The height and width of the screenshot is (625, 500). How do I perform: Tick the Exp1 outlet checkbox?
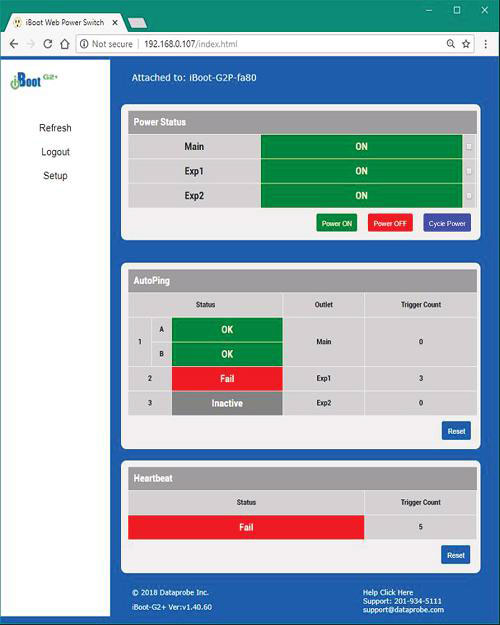coord(469,171)
